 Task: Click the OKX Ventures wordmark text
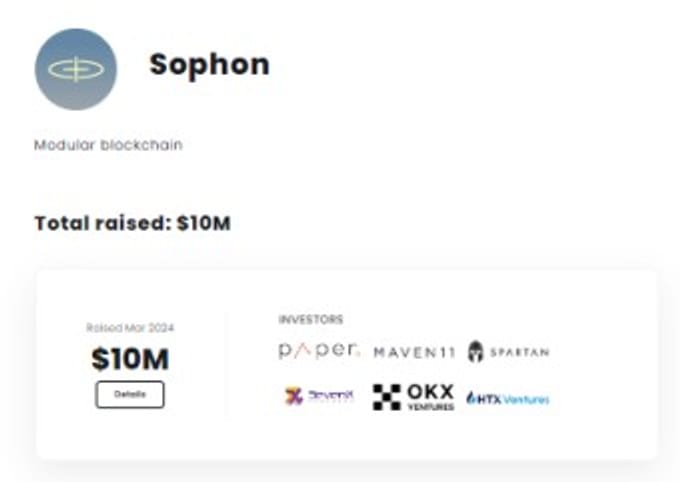[431, 397]
